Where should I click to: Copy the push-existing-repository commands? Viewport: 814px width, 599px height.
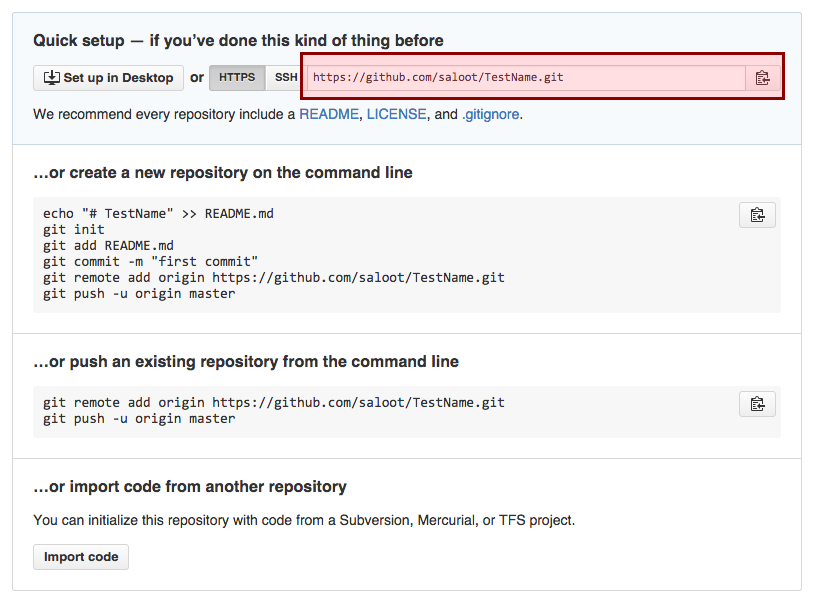point(757,404)
